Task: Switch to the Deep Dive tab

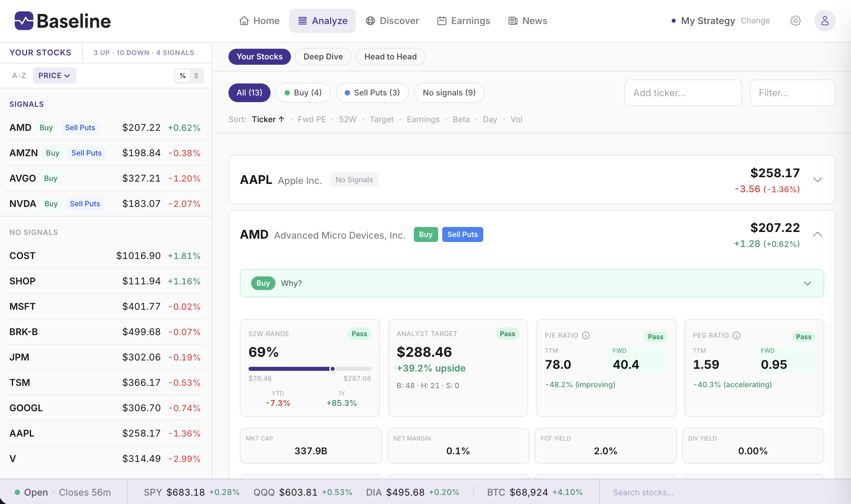Action: pos(323,56)
